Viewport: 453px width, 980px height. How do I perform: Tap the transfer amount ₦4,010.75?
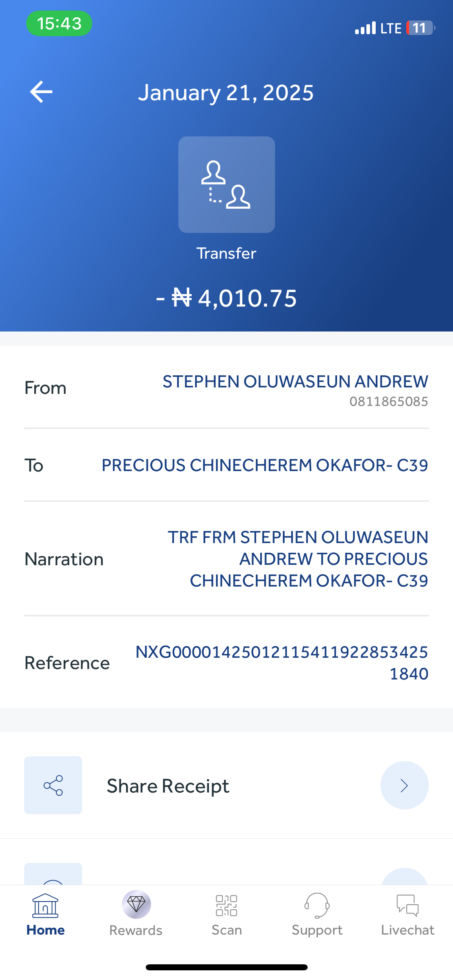[226, 299]
